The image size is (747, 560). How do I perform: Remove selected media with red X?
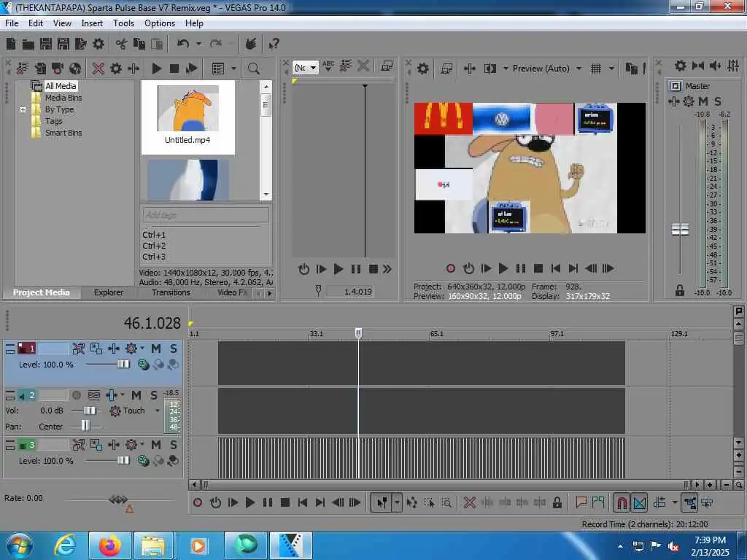coord(98,69)
